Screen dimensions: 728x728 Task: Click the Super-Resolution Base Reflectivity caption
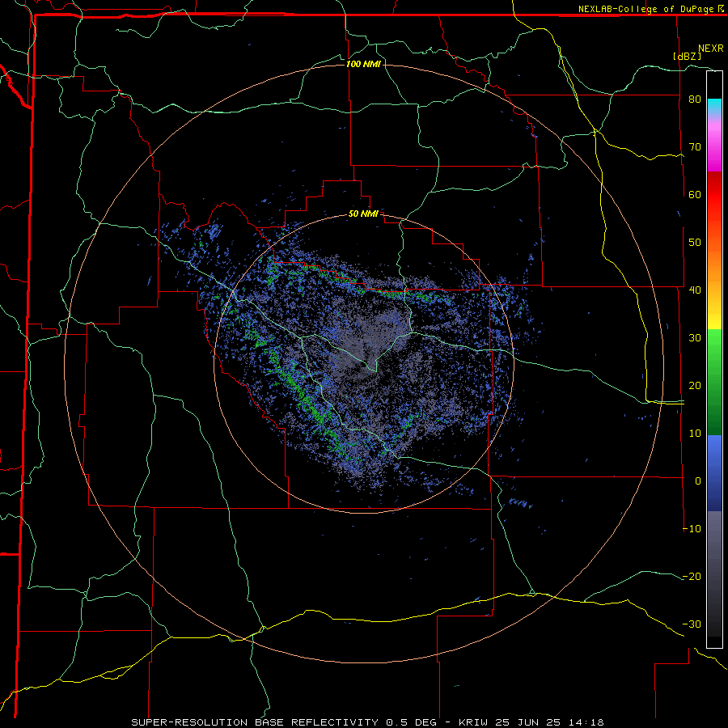(x=367, y=722)
